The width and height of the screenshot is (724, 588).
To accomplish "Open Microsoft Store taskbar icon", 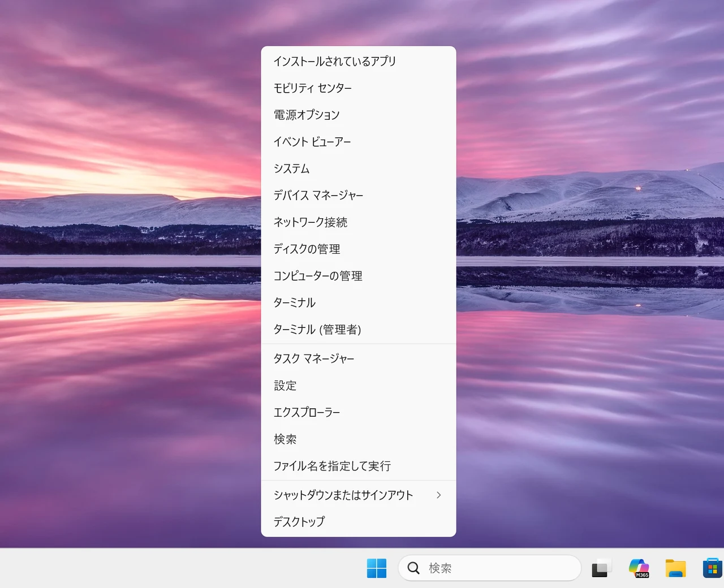I will pyautogui.click(x=713, y=568).
